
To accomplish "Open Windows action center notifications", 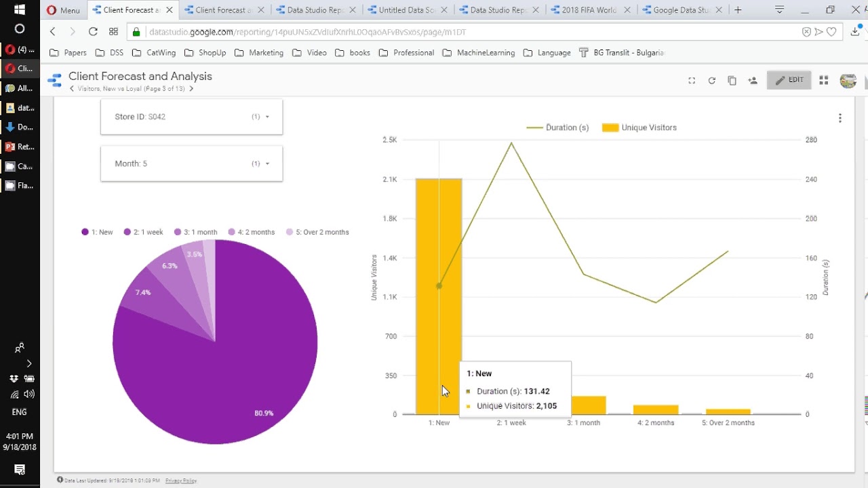I will click(x=20, y=470).
